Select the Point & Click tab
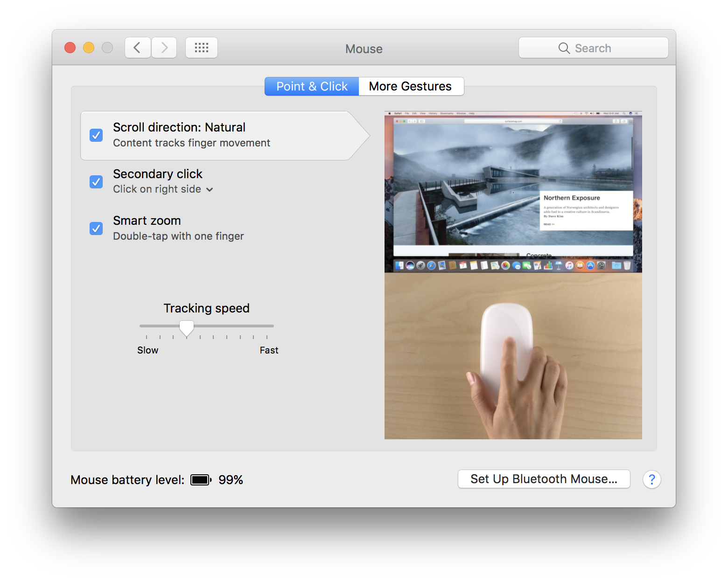Viewport: 728px width, 582px height. [x=312, y=86]
